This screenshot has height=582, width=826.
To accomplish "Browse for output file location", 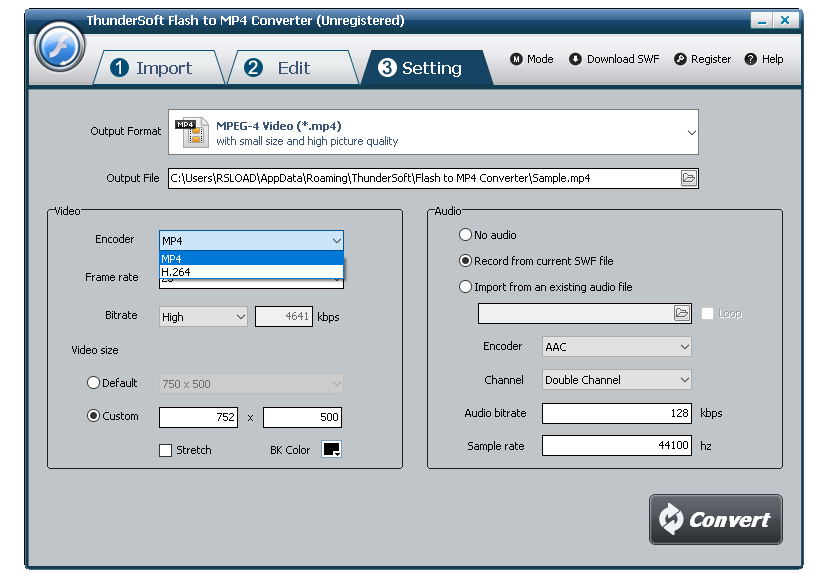I will (x=689, y=178).
